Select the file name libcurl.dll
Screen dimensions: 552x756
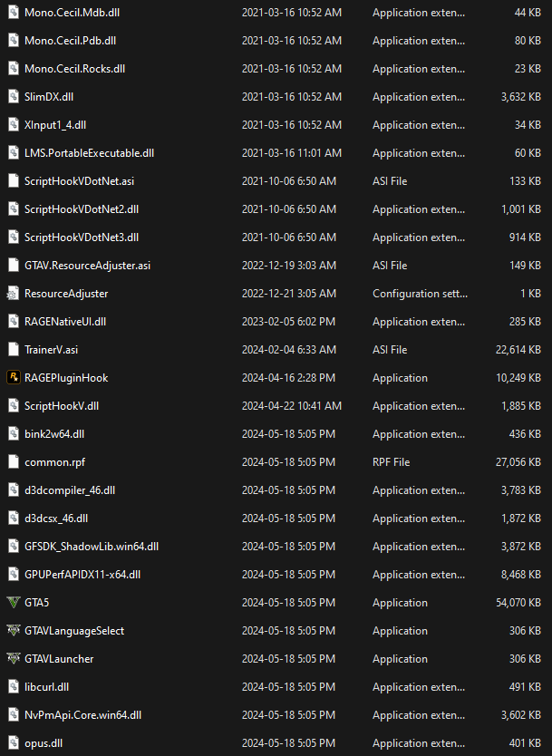click(x=46, y=686)
